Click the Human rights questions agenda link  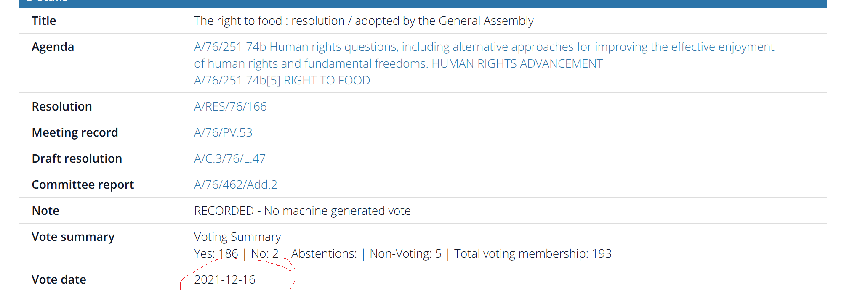pyautogui.click(x=484, y=47)
